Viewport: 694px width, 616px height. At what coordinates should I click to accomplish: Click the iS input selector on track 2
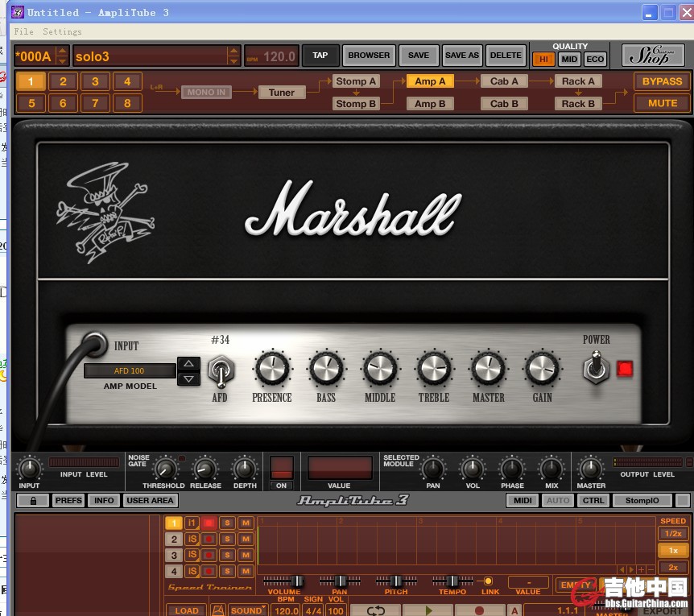[192, 539]
